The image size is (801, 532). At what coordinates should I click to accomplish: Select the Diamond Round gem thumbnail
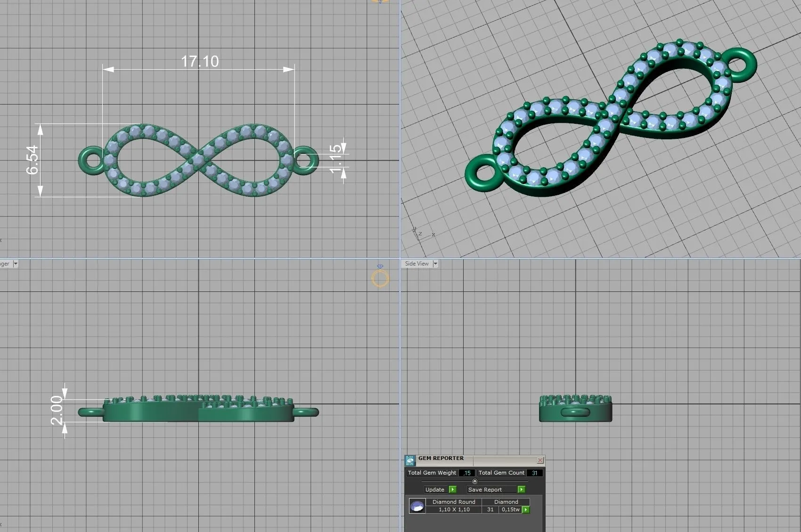point(417,506)
